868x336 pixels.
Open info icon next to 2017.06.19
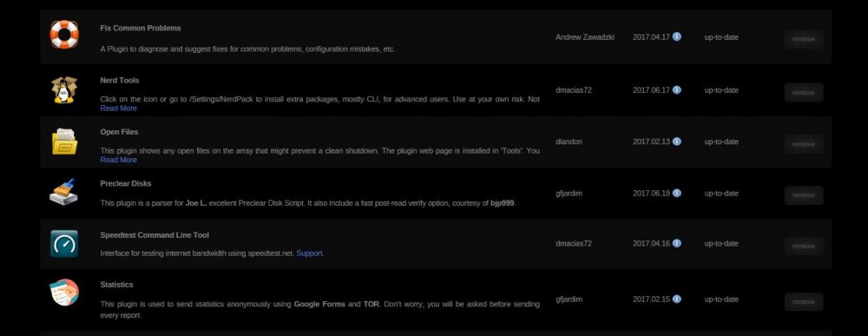[676, 193]
